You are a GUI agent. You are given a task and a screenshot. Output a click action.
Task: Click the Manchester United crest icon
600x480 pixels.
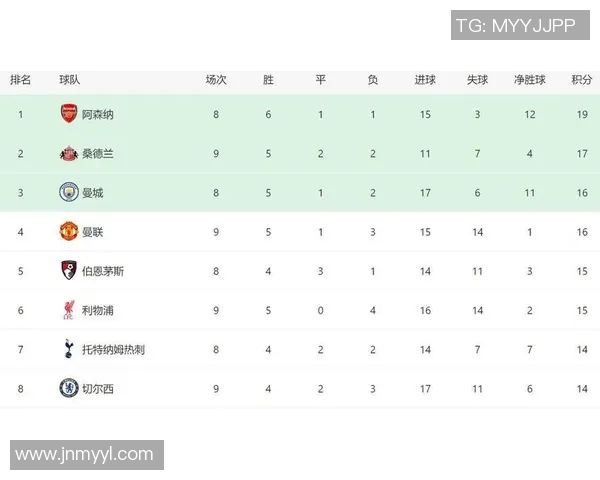[x=68, y=231]
